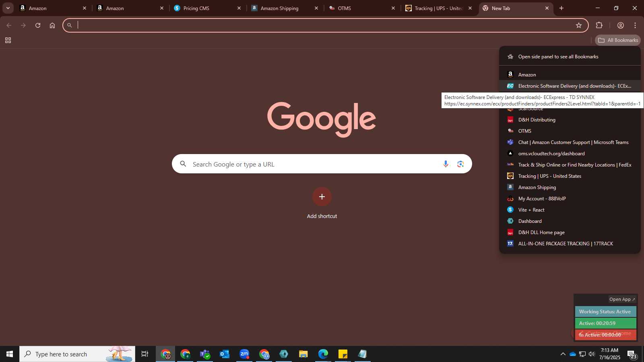Viewport: 644px width, 362px height.
Task: Click the Add shortcut plus button
Action: pyautogui.click(x=322, y=197)
